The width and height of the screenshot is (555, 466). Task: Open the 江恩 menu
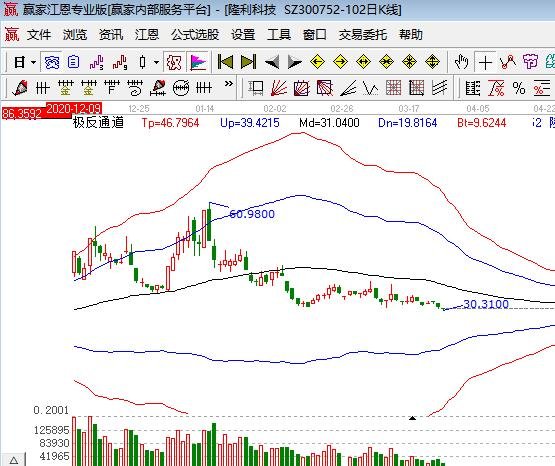pyautogui.click(x=147, y=35)
